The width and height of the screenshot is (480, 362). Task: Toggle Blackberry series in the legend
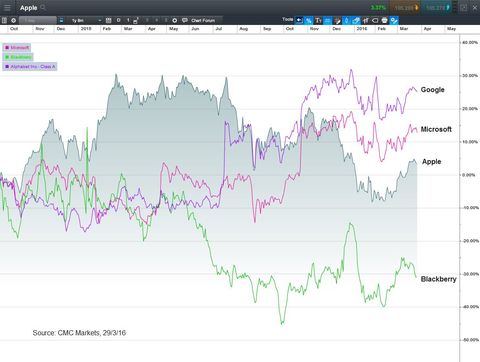pyautogui.click(x=18, y=57)
